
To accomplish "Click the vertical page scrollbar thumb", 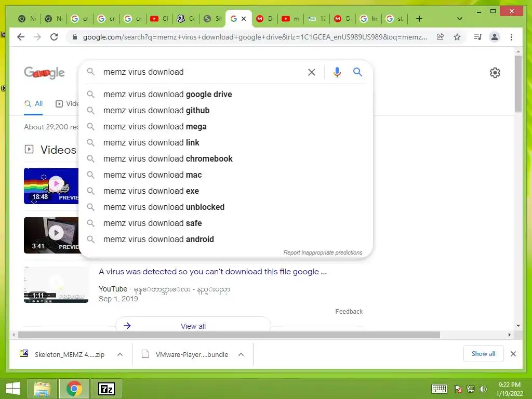I will coord(518,84).
